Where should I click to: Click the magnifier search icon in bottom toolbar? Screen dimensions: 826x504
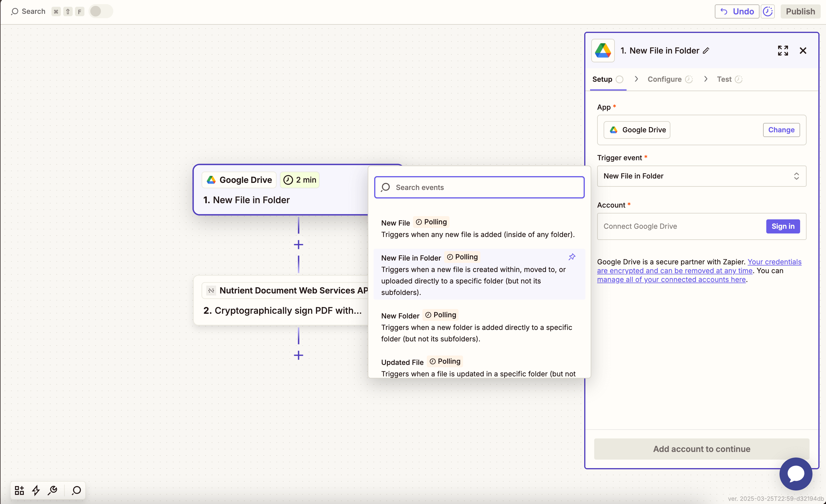(x=76, y=490)
